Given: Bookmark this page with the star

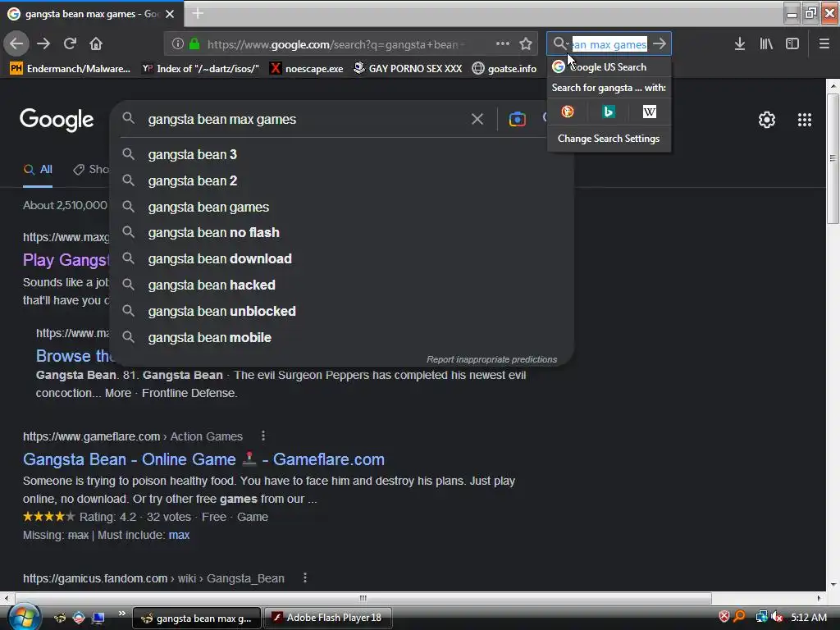Looking at the screenshot, I should tap(526, 44).
